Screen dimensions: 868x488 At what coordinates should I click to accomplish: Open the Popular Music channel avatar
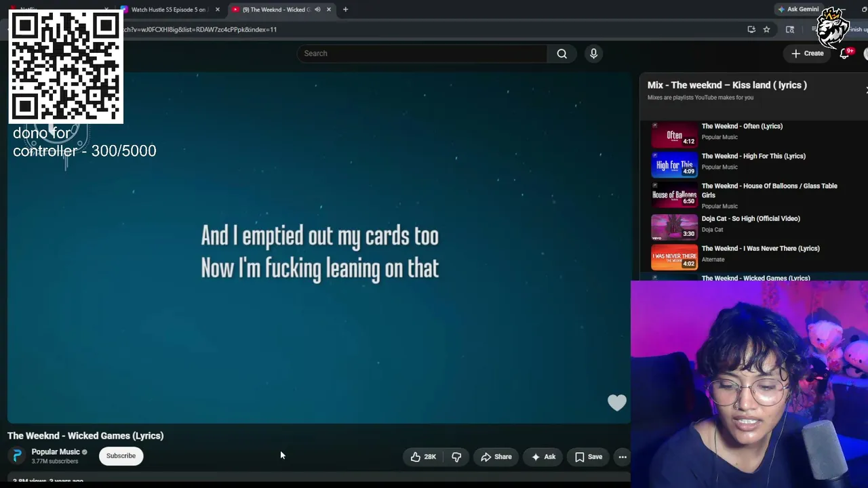click(18, 455)
